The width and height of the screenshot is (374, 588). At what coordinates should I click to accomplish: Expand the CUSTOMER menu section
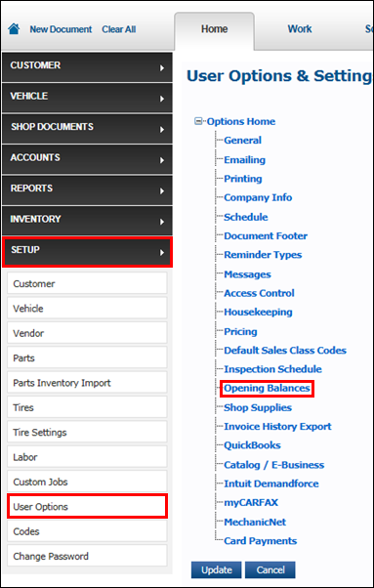click(x=87, y=67)
